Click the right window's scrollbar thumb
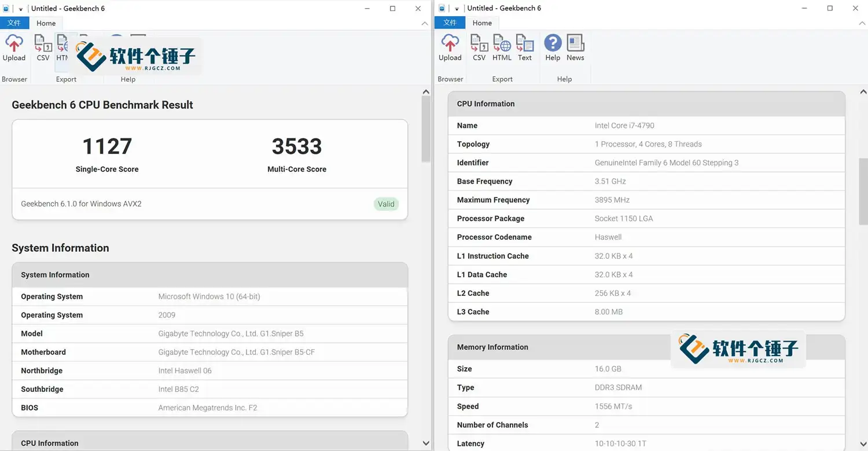 click(863, 192)
